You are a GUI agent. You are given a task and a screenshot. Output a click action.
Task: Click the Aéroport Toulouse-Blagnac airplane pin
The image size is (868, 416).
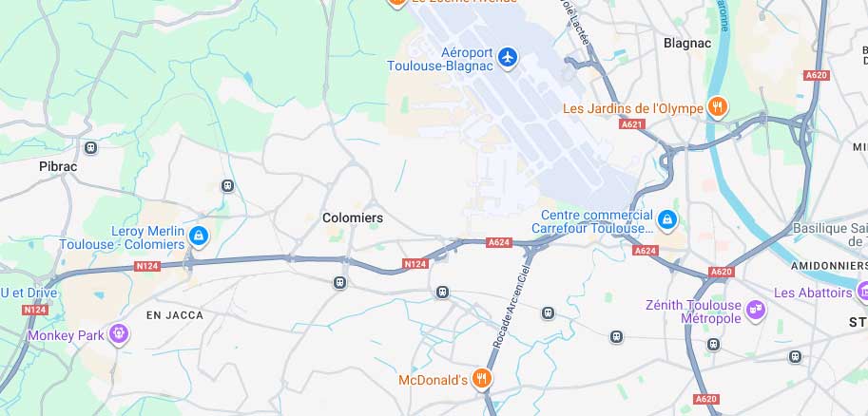(x=507, y=57)
